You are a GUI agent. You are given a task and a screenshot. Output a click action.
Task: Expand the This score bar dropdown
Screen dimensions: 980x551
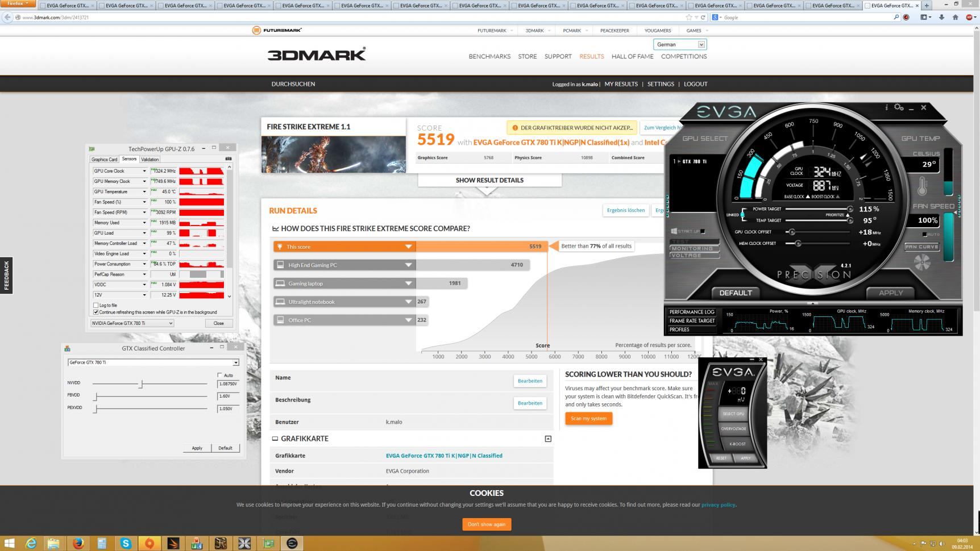tap(408, 247)
